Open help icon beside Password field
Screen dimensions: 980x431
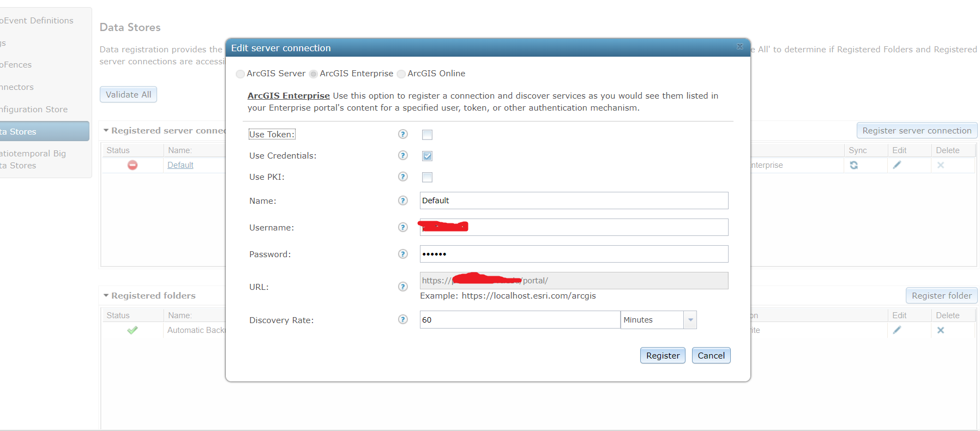[x=403, y=254]
